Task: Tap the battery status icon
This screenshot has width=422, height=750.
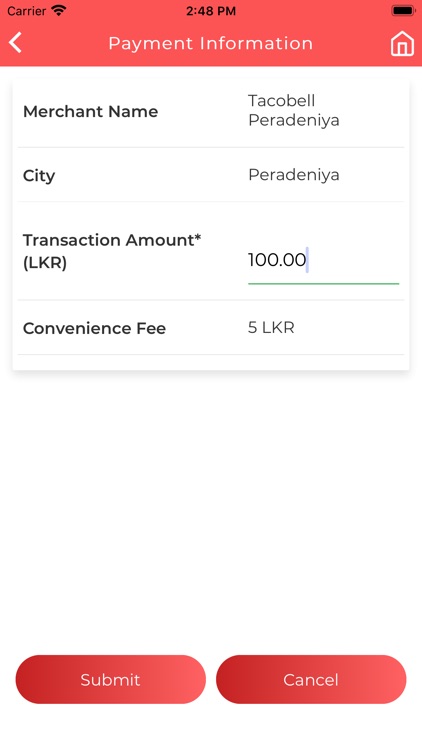Action: pos(403,10)
